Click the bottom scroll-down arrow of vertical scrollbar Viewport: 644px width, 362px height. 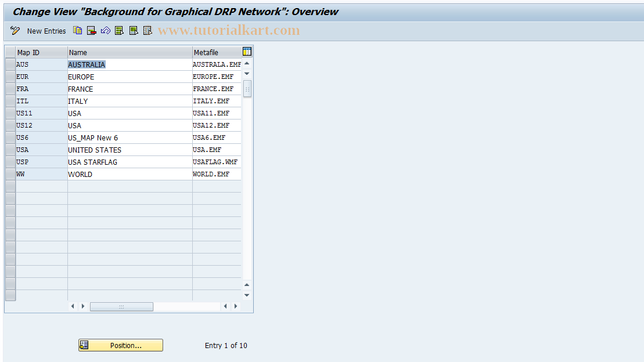pos(247,295)
